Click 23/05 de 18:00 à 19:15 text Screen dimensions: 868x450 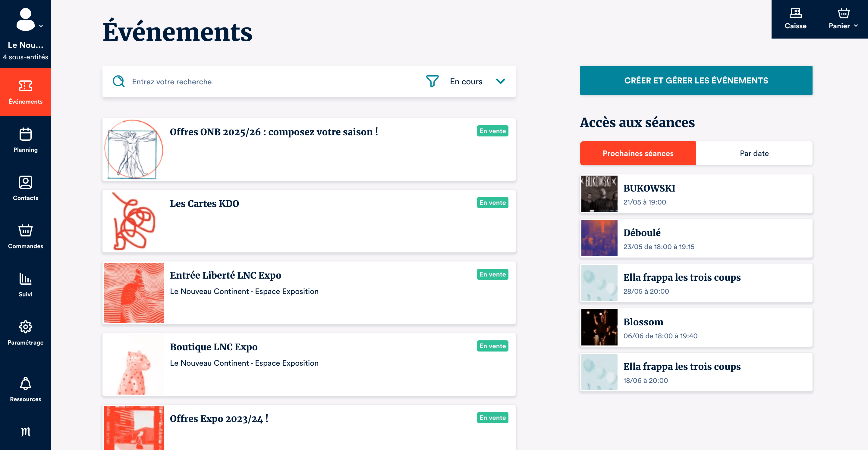pos(659,247)
